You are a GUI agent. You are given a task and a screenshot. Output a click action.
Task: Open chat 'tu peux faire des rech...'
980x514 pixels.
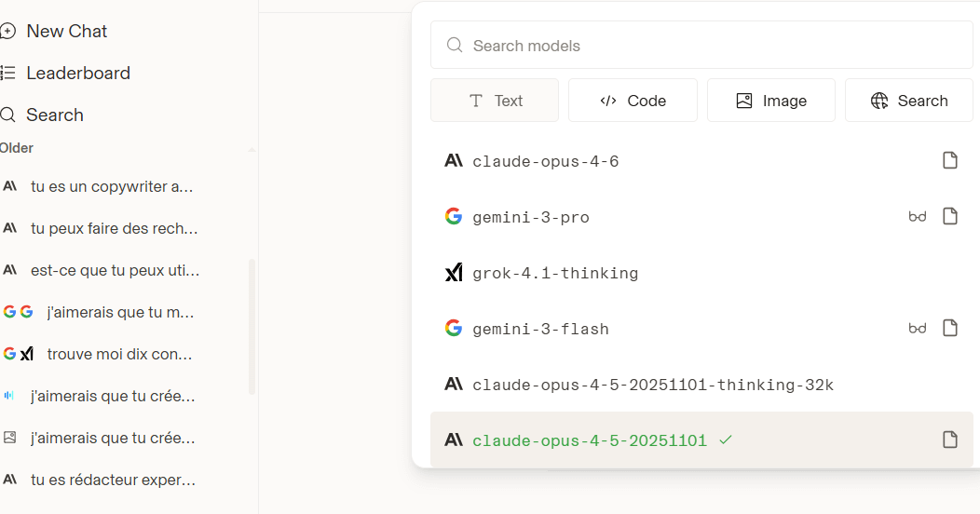(115, 228)
